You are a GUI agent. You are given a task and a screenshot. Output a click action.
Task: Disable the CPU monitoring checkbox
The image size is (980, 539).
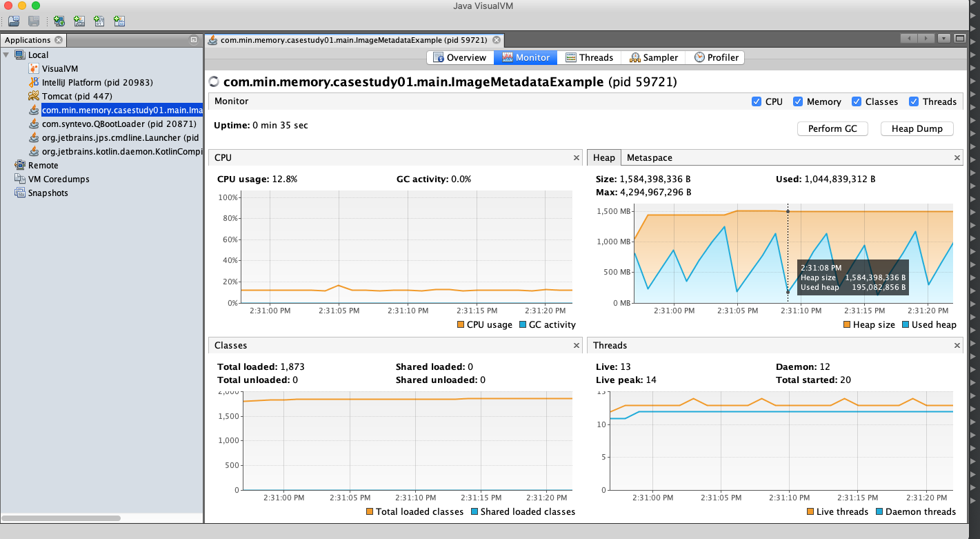point(757,101)
